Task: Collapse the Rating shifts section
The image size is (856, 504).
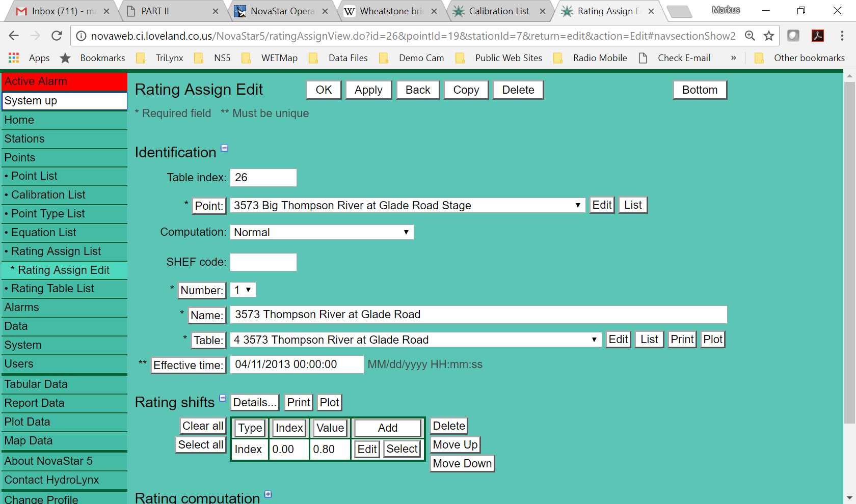Action: (x=223, y=398)
